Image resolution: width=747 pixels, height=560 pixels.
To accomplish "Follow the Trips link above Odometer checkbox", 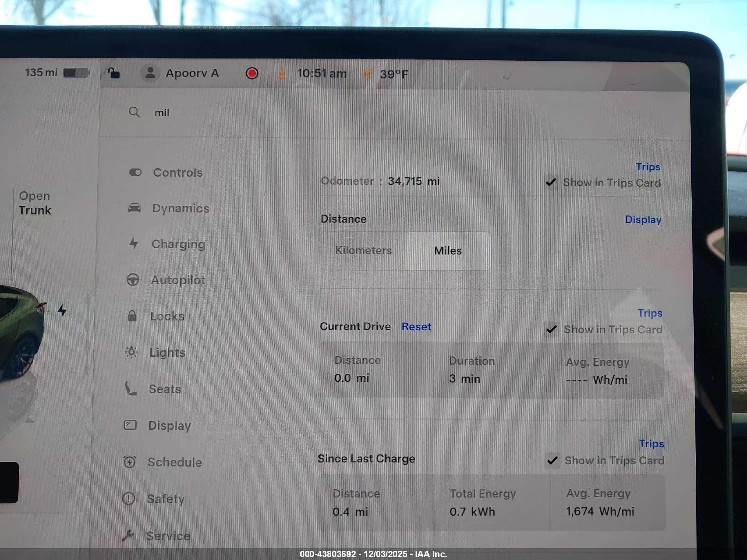I will (648, 167).
